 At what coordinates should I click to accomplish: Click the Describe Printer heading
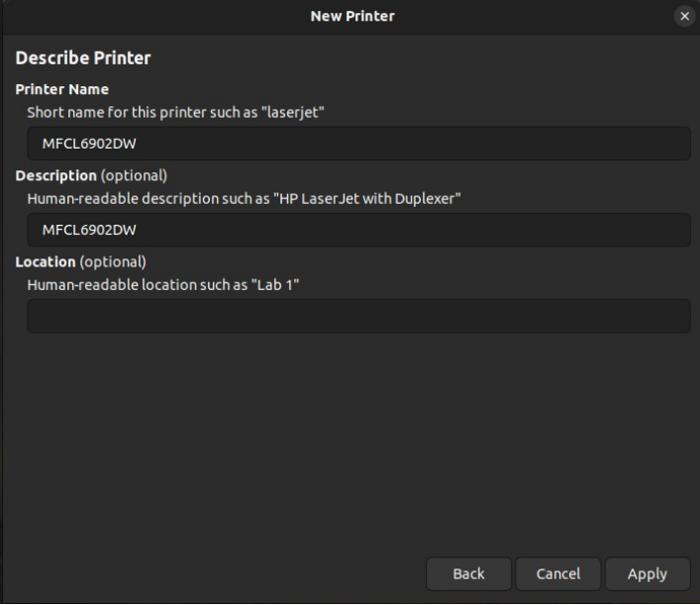click(83, 58)
